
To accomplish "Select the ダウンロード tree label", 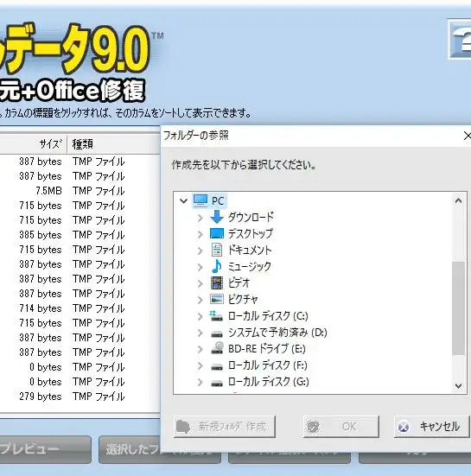I will pos(251,217).
